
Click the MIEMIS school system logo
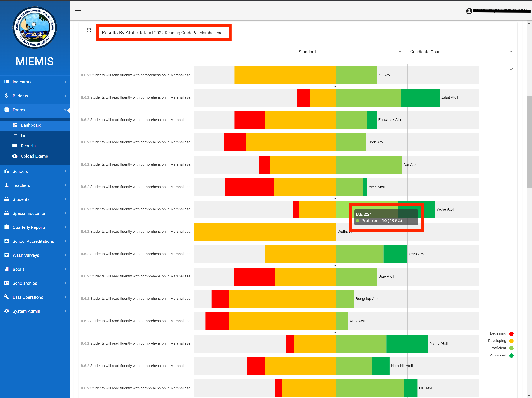[35, 28]
